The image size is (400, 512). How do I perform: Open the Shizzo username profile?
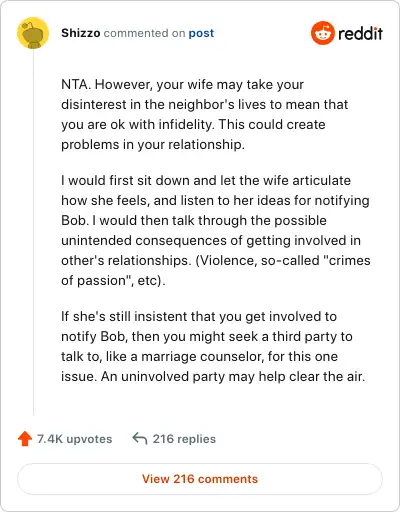81,33
